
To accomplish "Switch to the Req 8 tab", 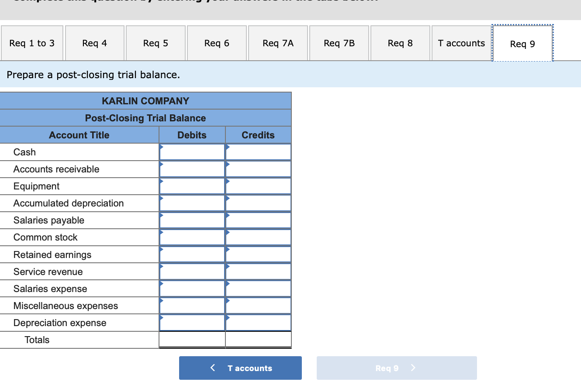I will (400, 43).
